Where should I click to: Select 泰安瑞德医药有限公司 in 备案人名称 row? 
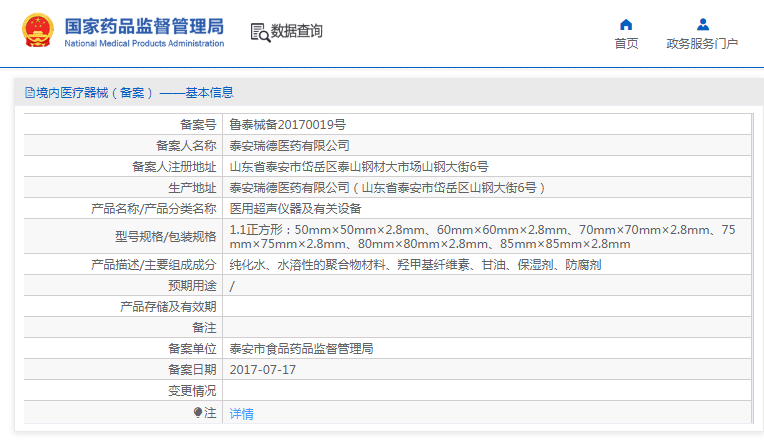(x=289, y=146)
